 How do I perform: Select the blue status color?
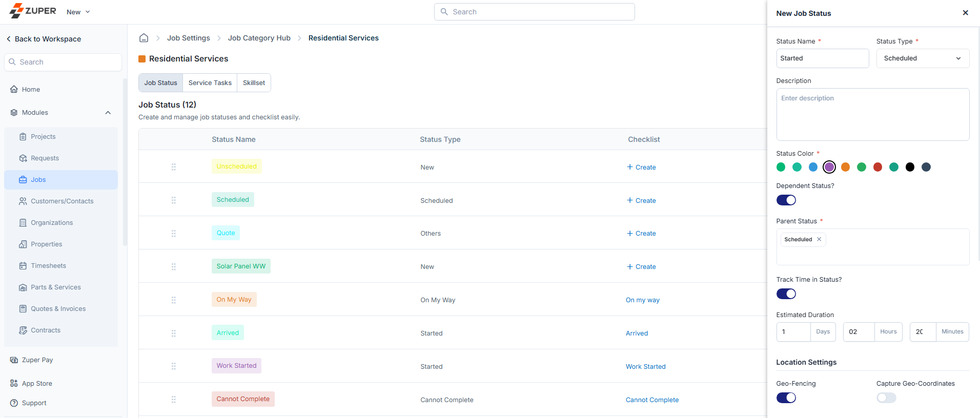coord(813,167)
